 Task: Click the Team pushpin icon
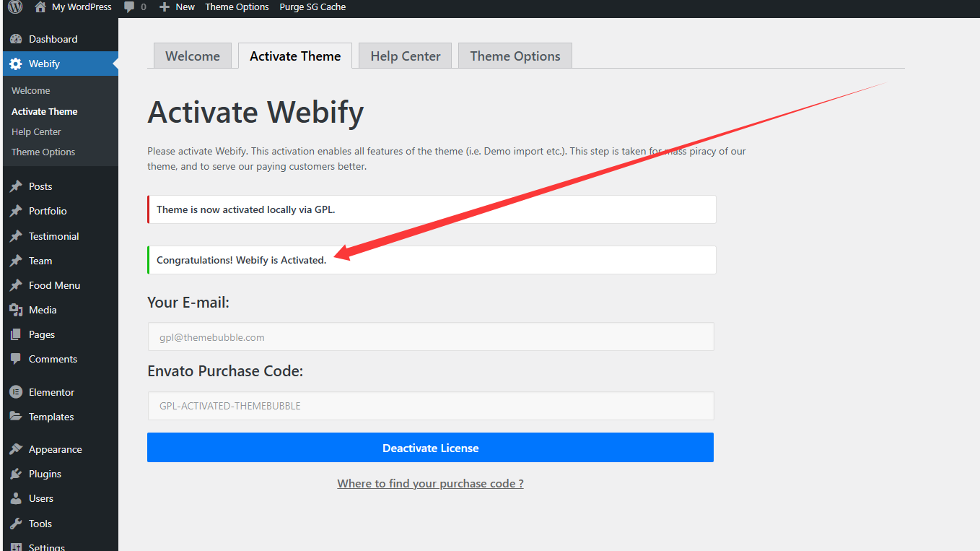click(x=16, y=261)
